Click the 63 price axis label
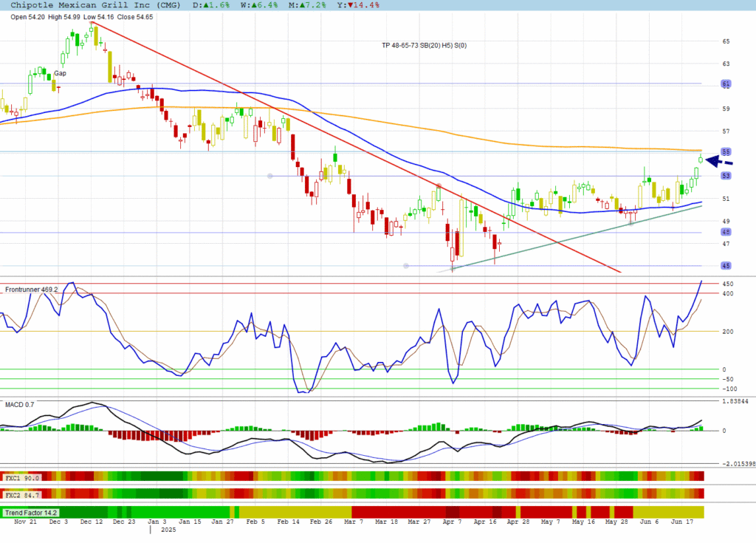The image size is (756, 543). pyautogui.click(x=726, y=64)
